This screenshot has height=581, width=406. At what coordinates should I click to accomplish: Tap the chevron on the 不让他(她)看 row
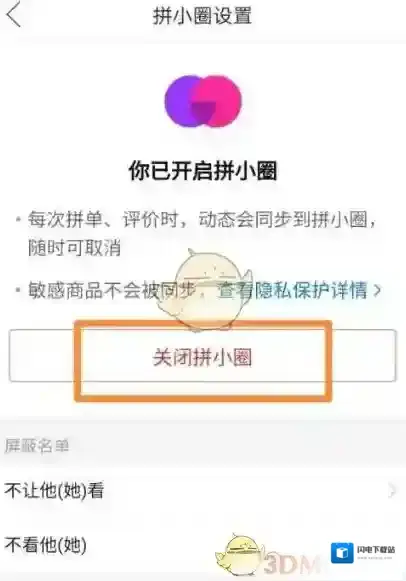tap(392, 490)
